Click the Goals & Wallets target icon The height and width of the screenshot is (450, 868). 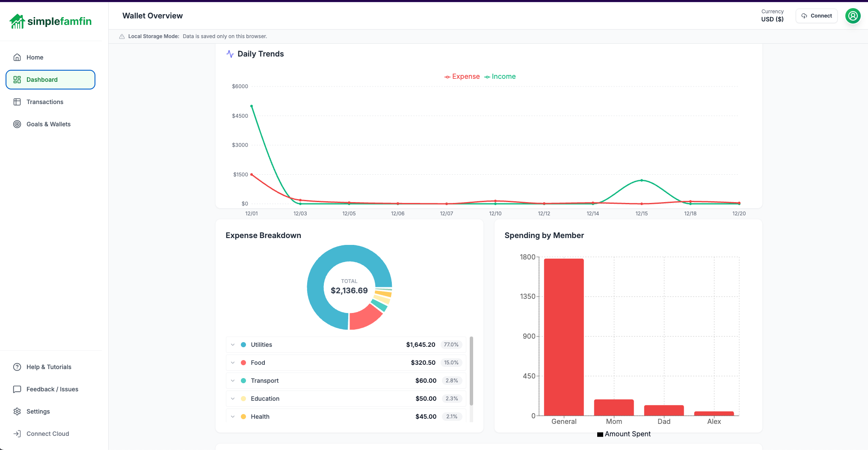[x=17, y=124]
